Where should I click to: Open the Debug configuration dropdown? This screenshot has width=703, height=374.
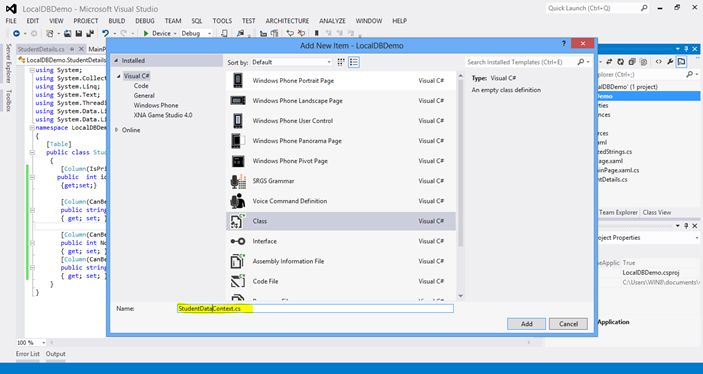coord(196,33)
